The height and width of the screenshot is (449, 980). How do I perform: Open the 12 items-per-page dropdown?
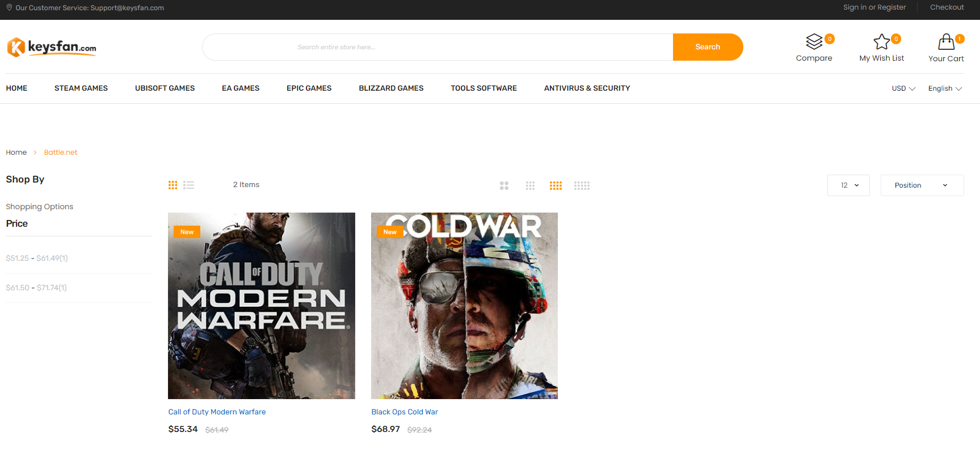pos(848,185)
